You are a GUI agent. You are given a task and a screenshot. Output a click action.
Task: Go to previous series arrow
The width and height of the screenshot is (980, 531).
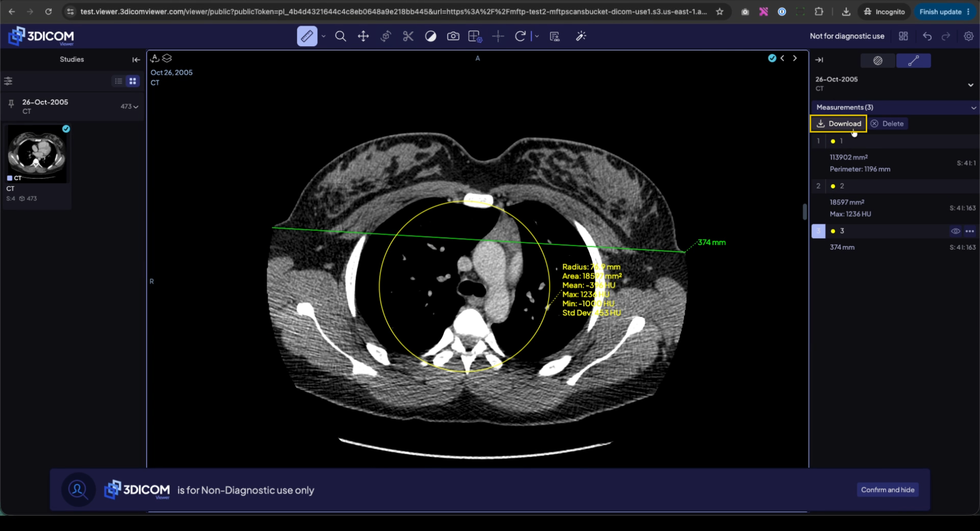click(x=782, y=58)
